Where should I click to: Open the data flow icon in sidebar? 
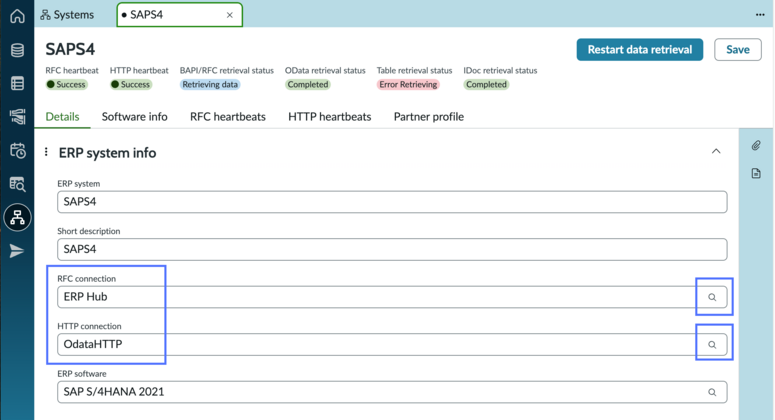point(17,117)
